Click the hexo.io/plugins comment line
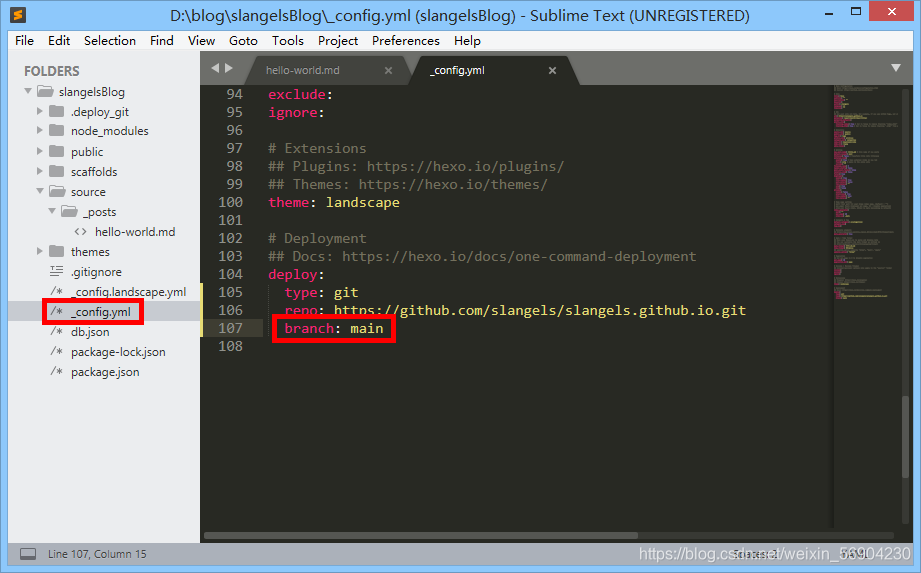Viewport: 921px width, 573px height. (416, 166)
